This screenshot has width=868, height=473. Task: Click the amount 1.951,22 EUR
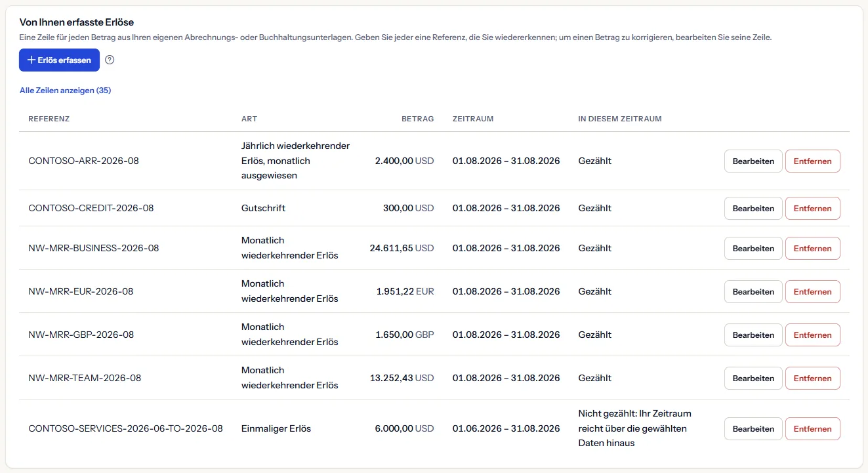[405, 291]
